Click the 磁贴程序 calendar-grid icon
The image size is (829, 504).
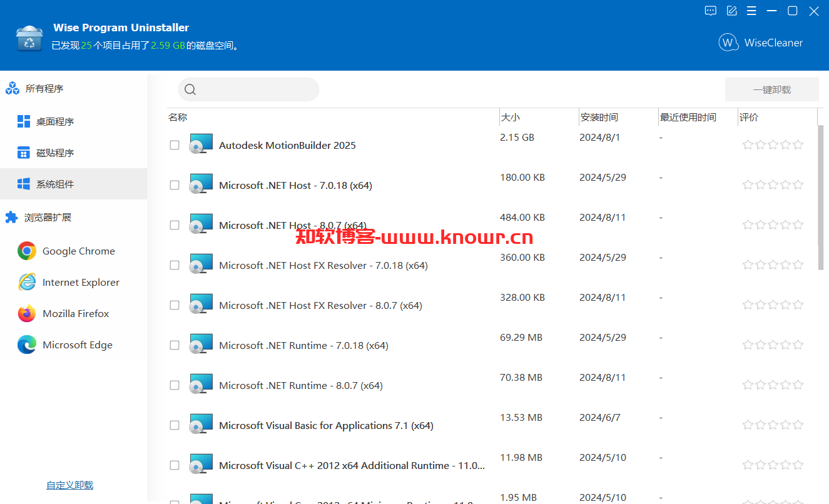[24, 153]
